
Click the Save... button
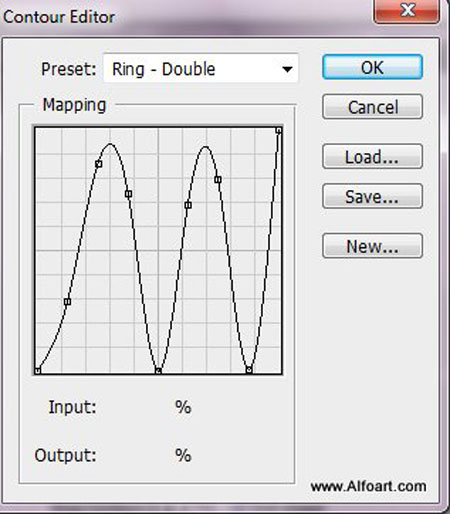tap(372, 196)
